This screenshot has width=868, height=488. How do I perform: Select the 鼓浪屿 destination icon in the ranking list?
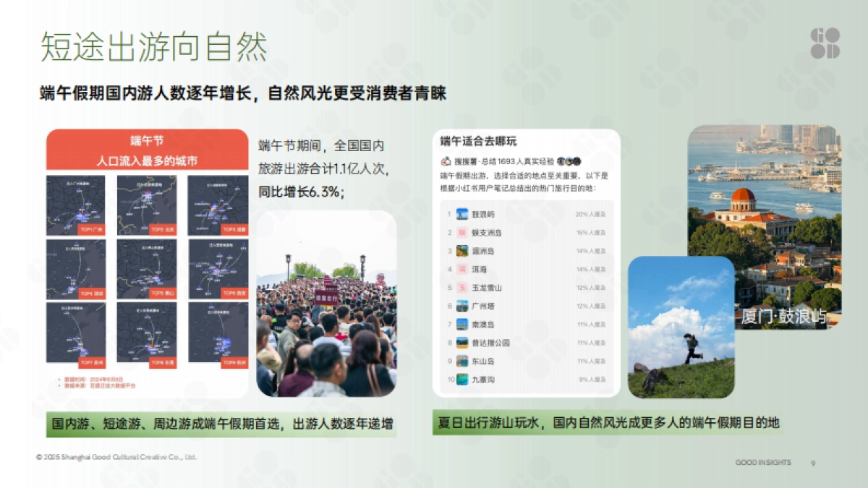pos(461,215)
